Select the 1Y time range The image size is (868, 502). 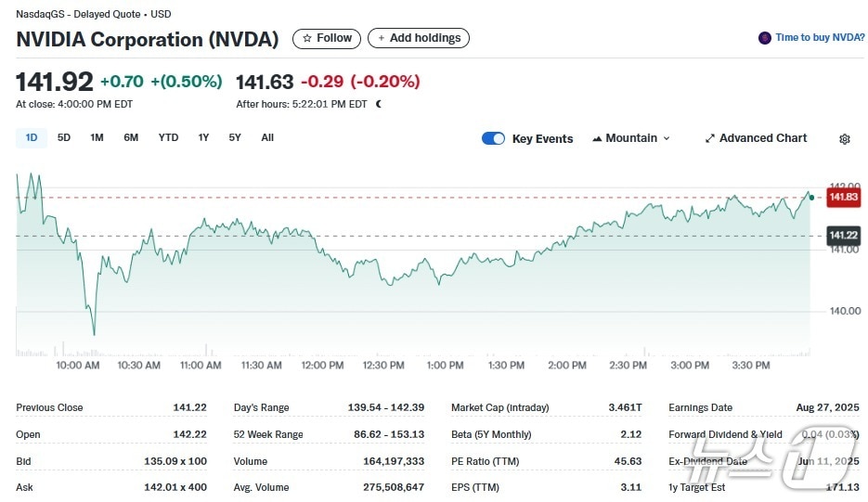click(203, 137)
